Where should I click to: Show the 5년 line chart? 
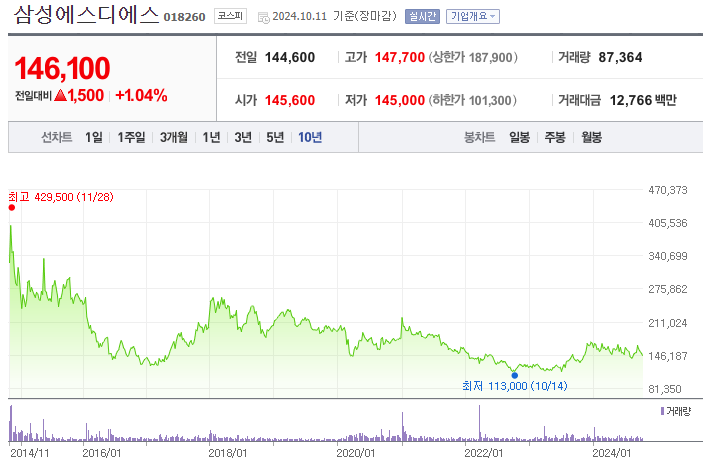(275, 137)
